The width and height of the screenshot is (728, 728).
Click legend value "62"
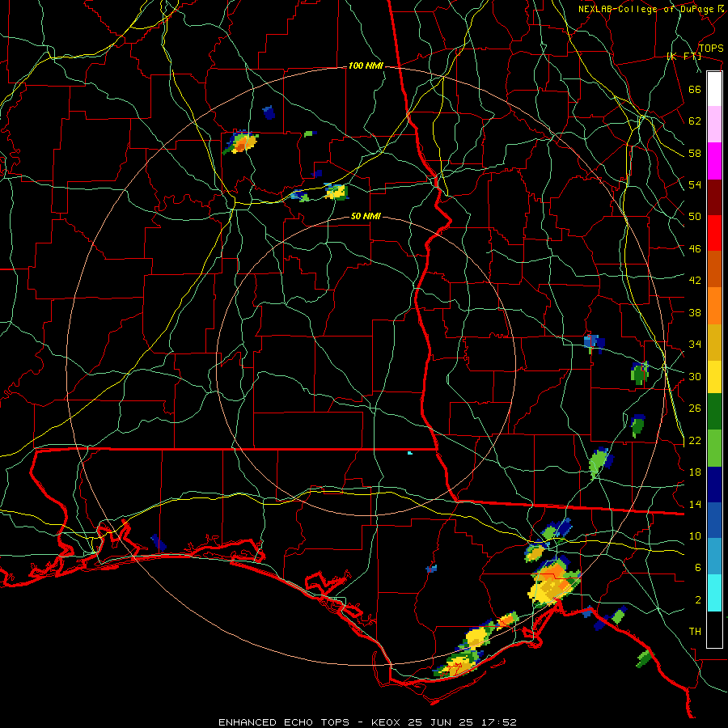[695, 121]
